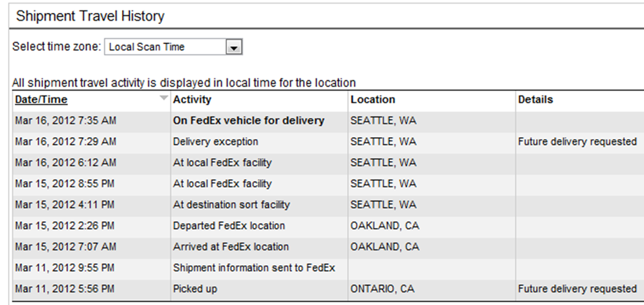Click the Delivery exception activity entry
The width and height of the screenshot is (644, 305).
[215, 141]
